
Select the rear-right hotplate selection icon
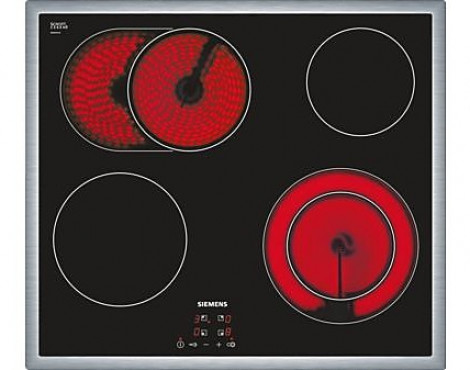point(221,318)
